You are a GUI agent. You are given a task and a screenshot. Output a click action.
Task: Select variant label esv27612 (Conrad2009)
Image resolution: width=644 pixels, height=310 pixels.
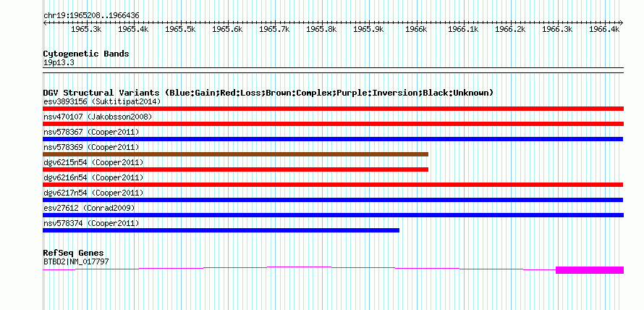[89, 209]
